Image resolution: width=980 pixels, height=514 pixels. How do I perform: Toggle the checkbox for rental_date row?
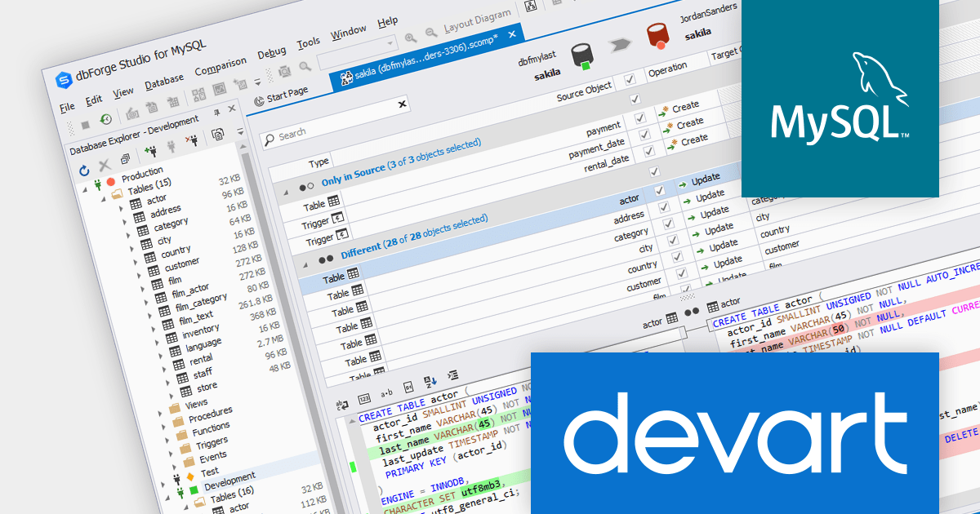[649, 152]
